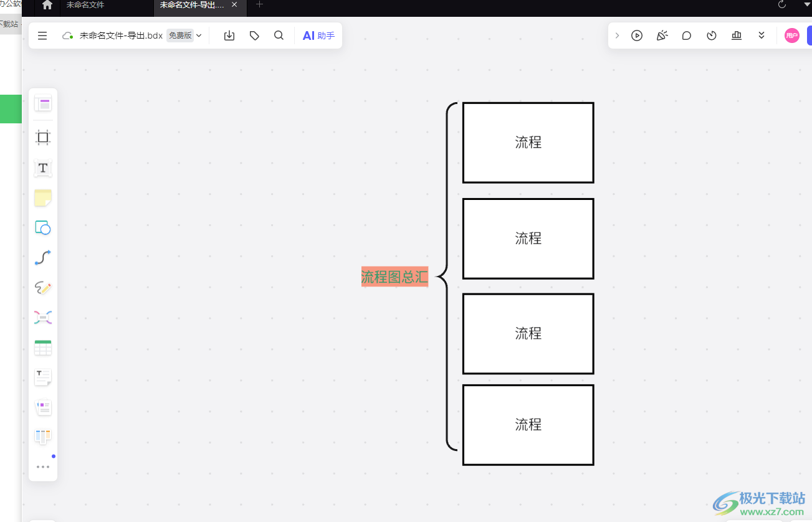
Task: Click the export download icon
Action: tap(229, 36)
